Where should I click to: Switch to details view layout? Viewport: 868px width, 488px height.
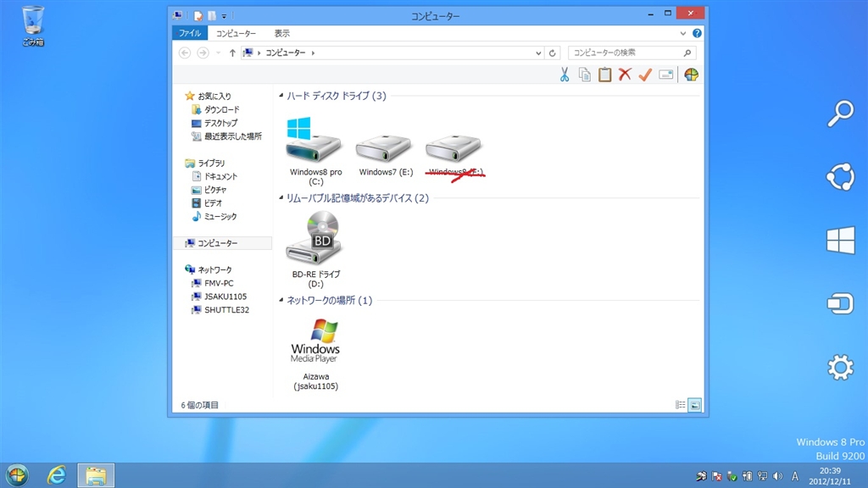coord(681,405)
